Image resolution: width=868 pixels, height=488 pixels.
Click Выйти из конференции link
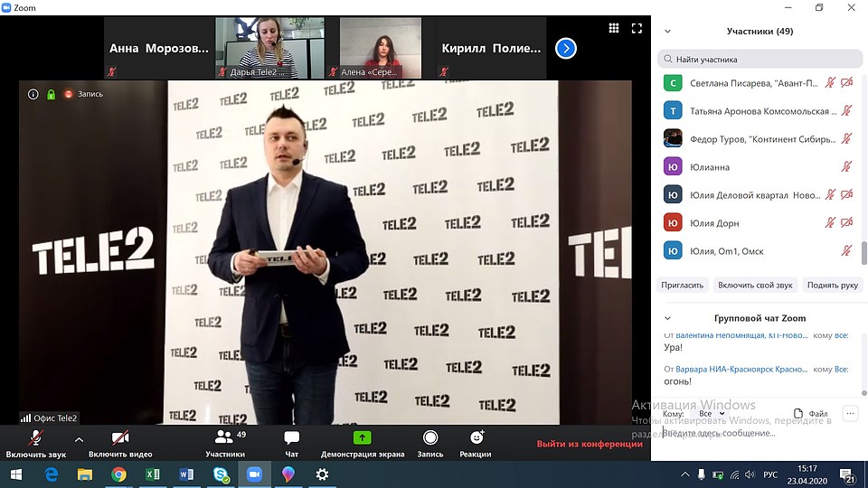(590, 444)
